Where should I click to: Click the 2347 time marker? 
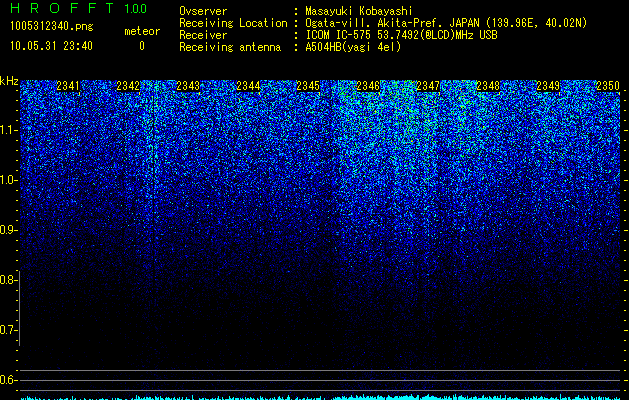coord(428,85)
